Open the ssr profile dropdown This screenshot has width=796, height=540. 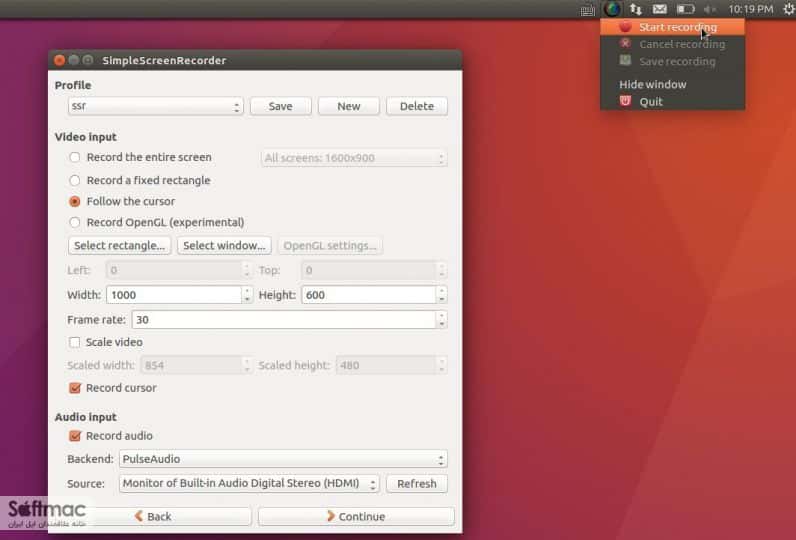pyautogui.click(x=156, y=106)
